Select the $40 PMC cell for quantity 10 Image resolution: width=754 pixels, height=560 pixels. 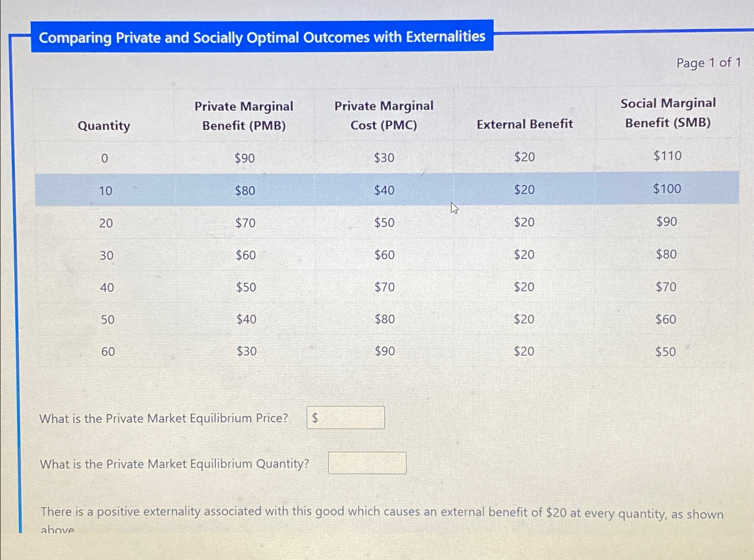(384, 190)
